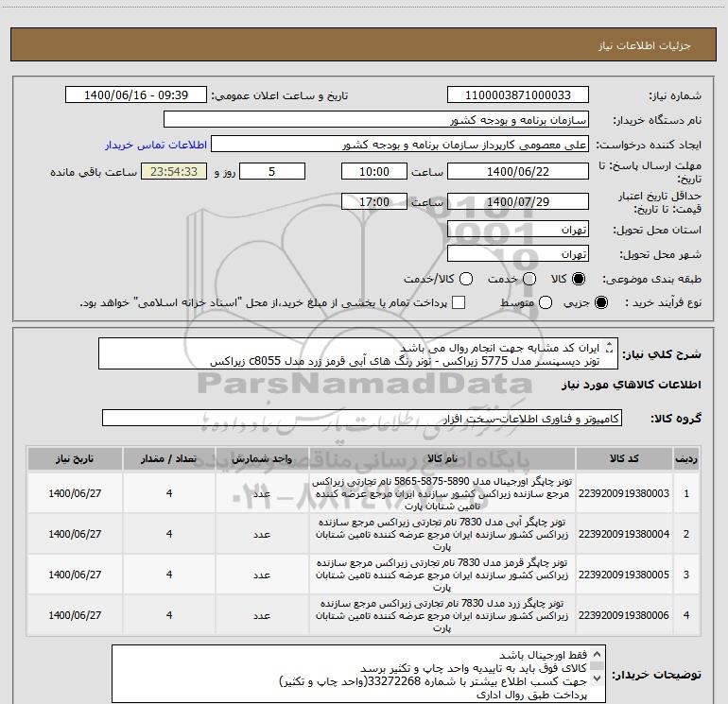728x704 pixels.
Task: Click need number field 1100003871000033
Action: click(518, 95)
